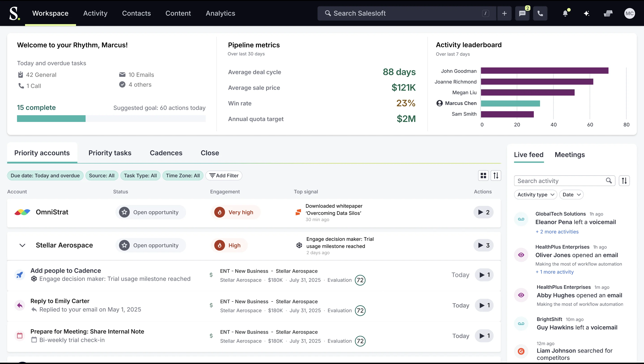Open the notifications bell
This screenshot has width=644, height=364.
tap(565, 13)
